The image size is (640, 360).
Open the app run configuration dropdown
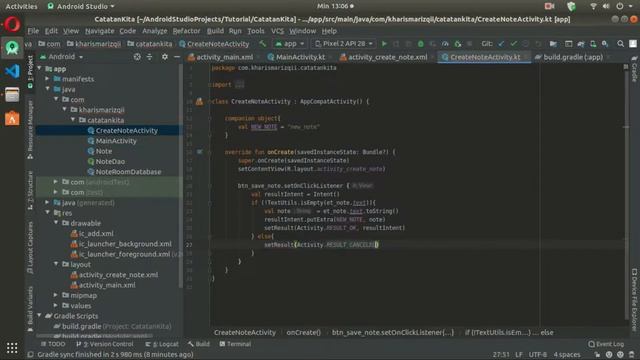coord(290,44)
